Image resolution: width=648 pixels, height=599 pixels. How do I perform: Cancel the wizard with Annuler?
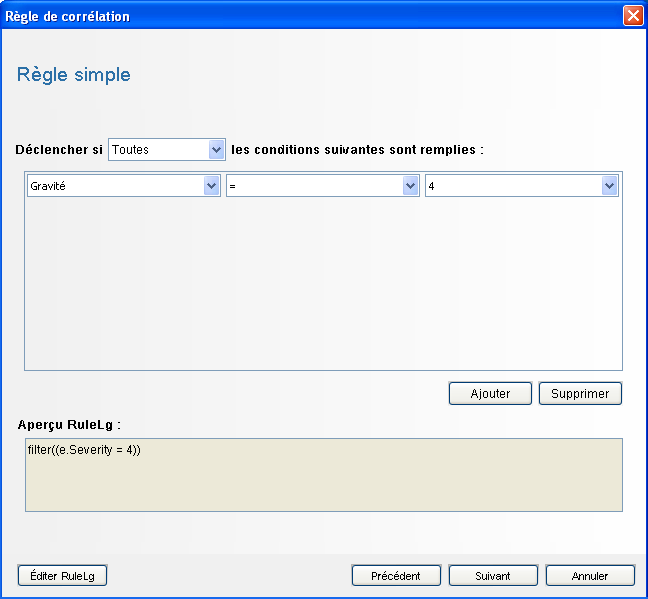(x=590, y=575)
